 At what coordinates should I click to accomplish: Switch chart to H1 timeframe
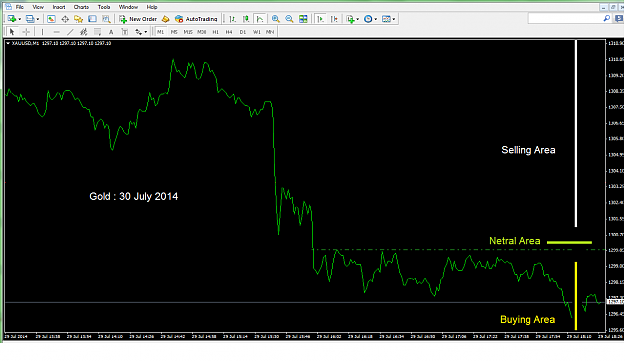(216, 32)
